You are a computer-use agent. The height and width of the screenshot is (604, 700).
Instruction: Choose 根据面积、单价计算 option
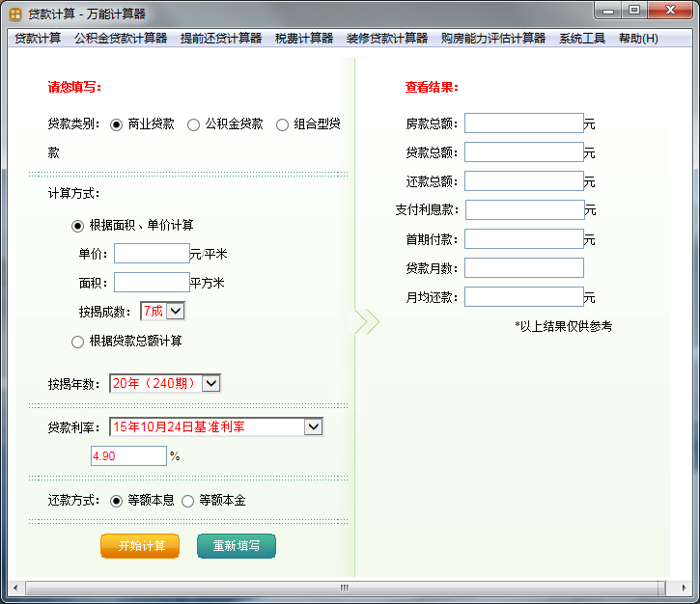[77, 226]
